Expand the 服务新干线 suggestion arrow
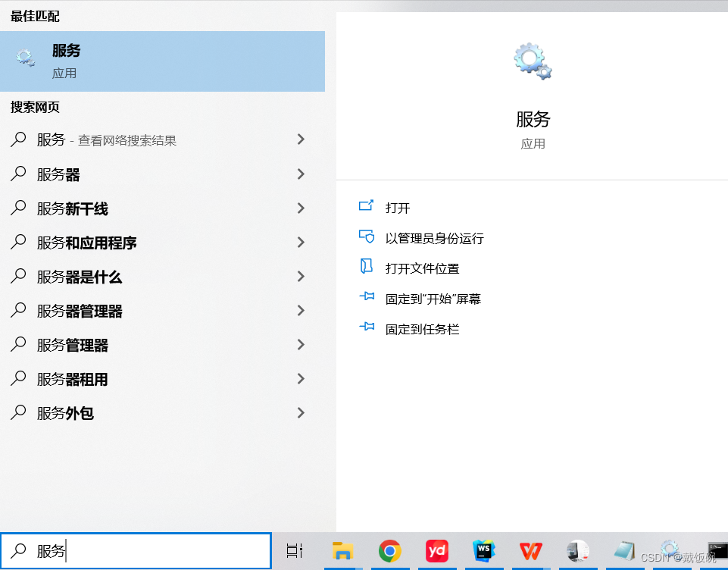The width and height of the screenshot is (728, 570). click(301, 208)
